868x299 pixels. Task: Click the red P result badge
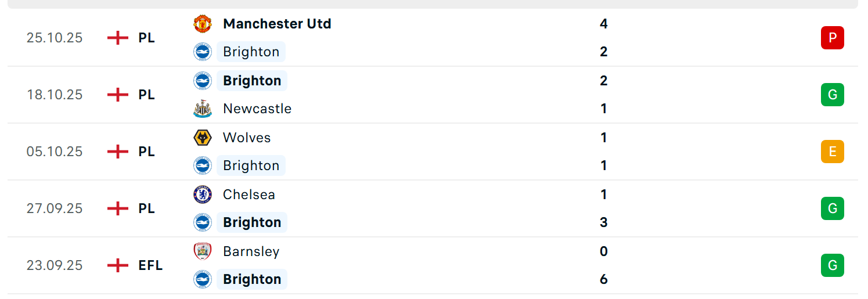pos(832,38)
